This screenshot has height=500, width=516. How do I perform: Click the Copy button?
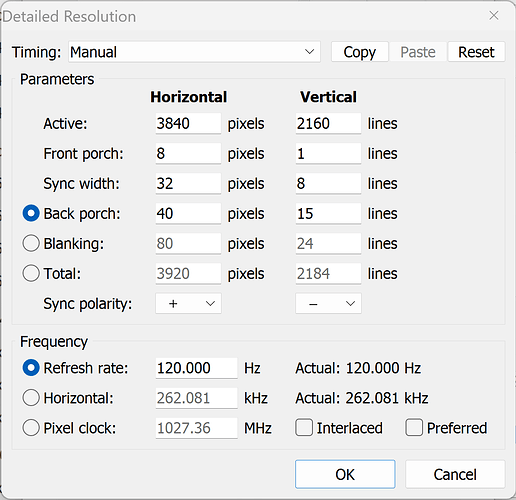pyautogui.click(x=360, y=52)
